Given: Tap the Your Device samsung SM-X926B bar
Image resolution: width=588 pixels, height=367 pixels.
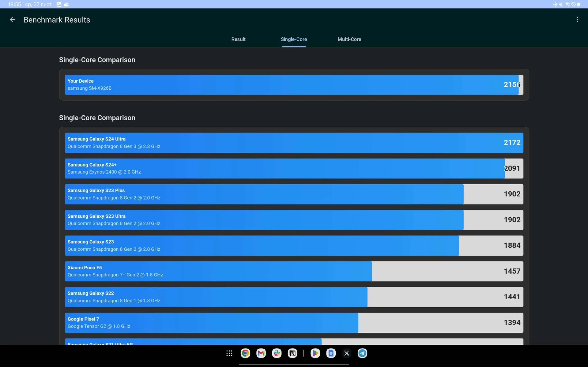Looking at the screenshot, I should tap(294, 84).
